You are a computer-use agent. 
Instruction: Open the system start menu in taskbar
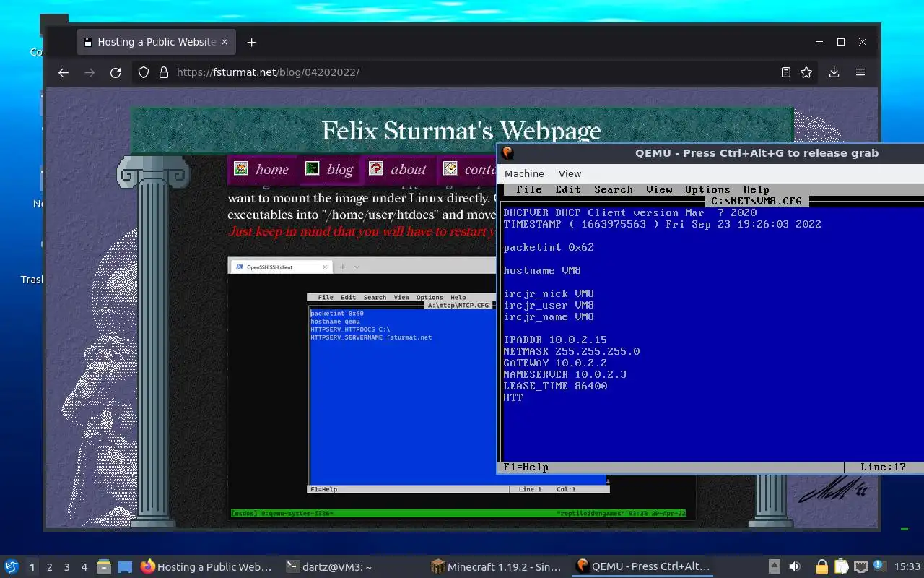pyautogui.click(x=11, y=567)
